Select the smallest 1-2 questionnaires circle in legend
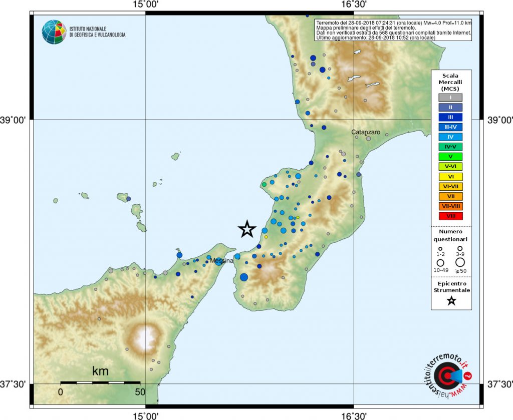 tap(441, 249)
